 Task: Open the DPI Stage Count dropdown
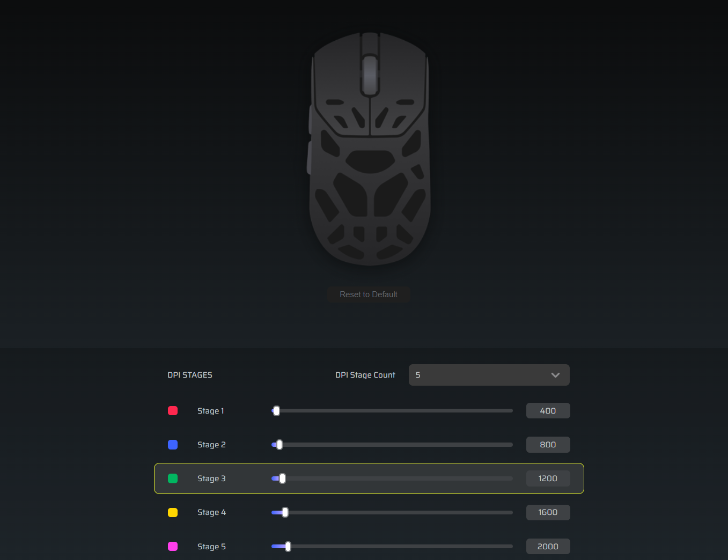(x=489, y=375)
